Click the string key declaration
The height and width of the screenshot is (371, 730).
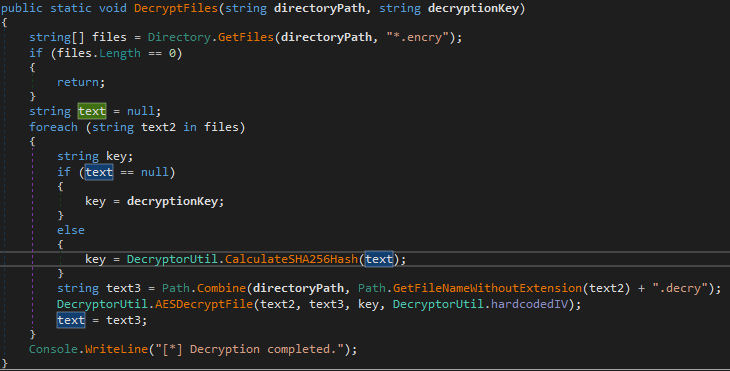point(95,156)
